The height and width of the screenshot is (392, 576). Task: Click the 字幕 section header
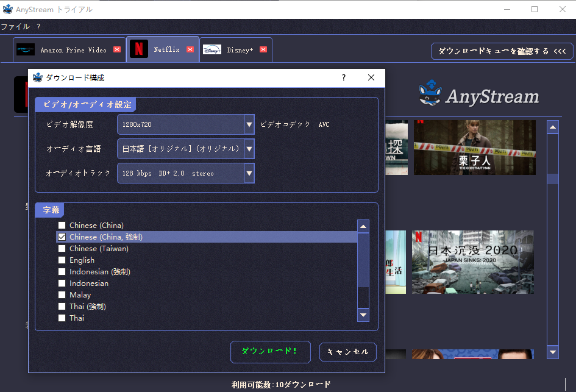point(51,210)
